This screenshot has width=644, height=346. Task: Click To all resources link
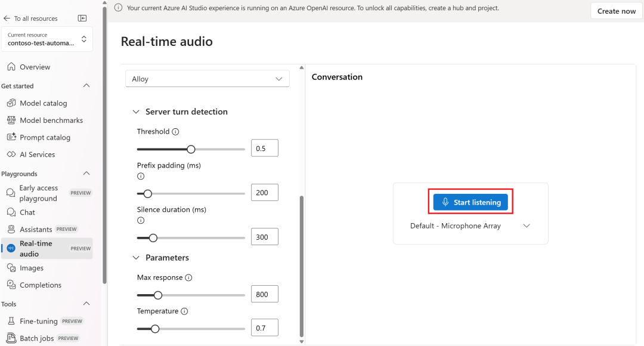pyautogui.click(x=36, y=18)
